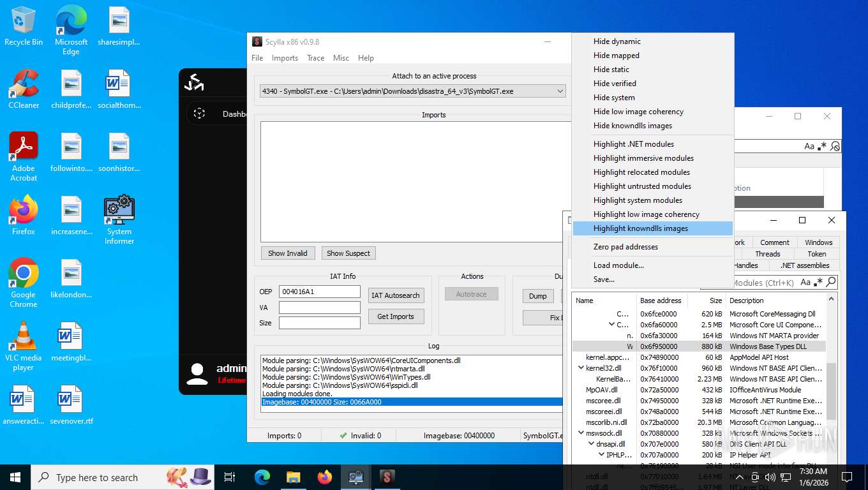This screenshot has height=490, width=868.
Task: Select the meetingbl Word document icon
Action: click(x=71, y=343)
